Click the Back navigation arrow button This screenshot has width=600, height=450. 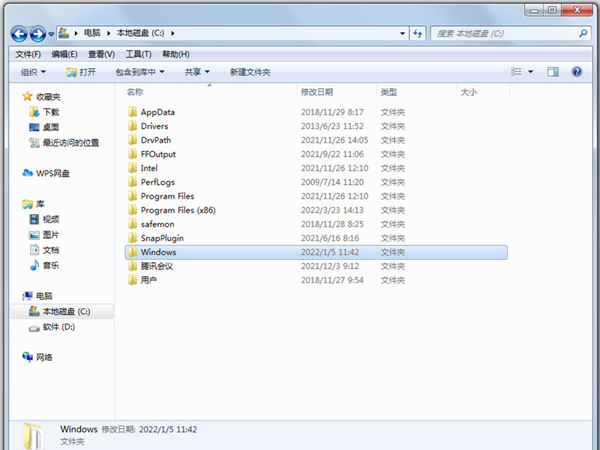19,33
